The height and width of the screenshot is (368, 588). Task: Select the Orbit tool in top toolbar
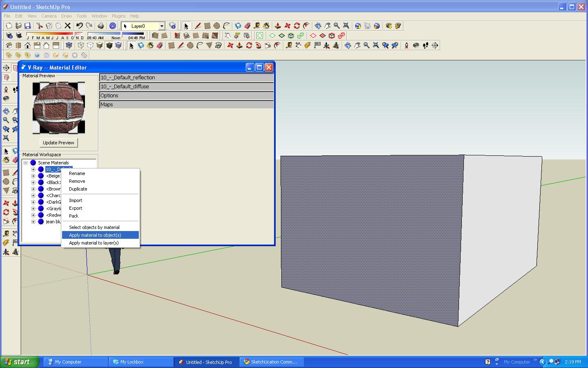[318, 26]
